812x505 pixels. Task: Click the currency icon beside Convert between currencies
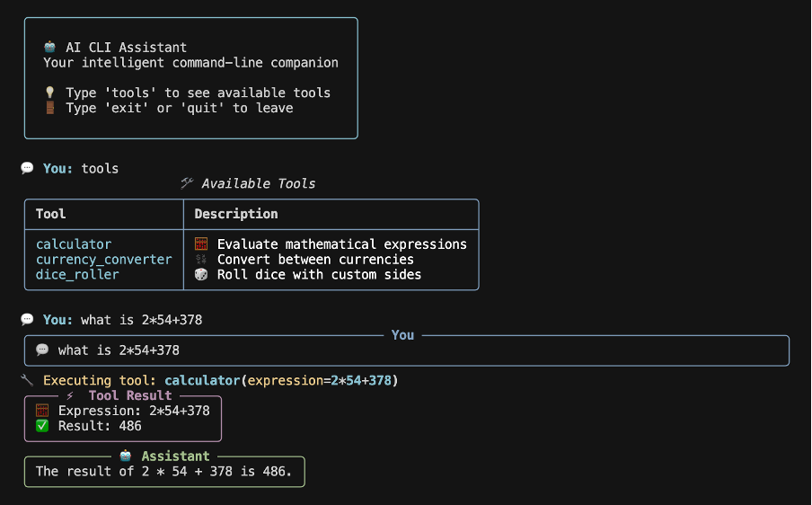coord(201,259)
